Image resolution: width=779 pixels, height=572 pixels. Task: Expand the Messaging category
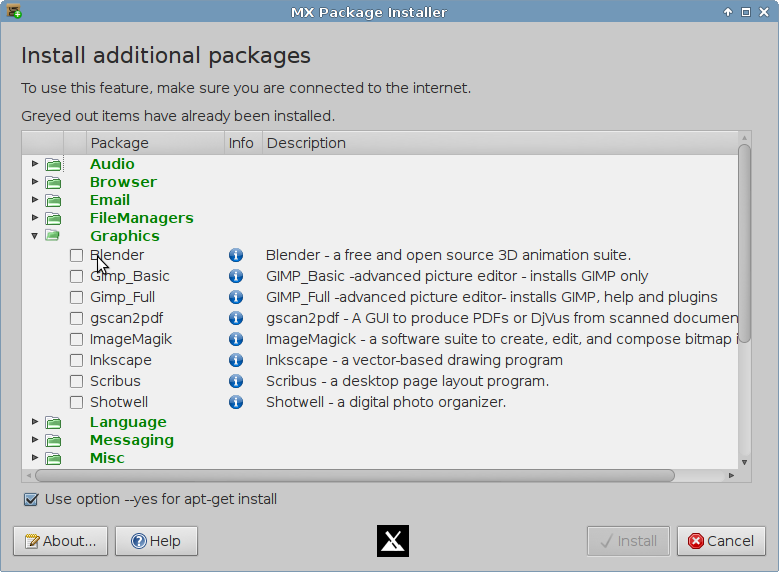tap(35, 439)
